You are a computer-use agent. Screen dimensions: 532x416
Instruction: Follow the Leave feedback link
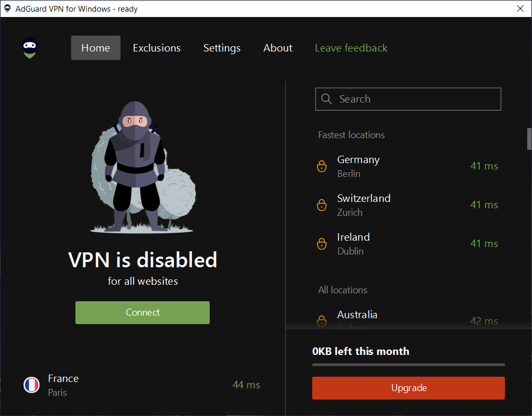pos(351,48)
